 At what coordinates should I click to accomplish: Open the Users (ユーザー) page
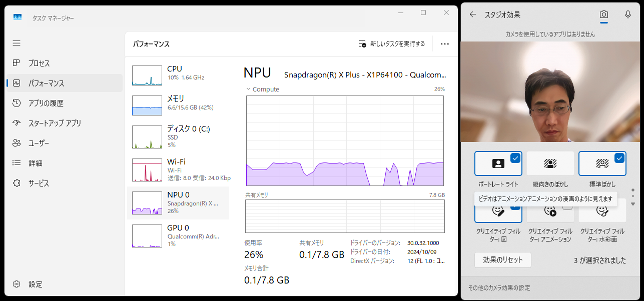pyautogui.click(x=39, y=143)
